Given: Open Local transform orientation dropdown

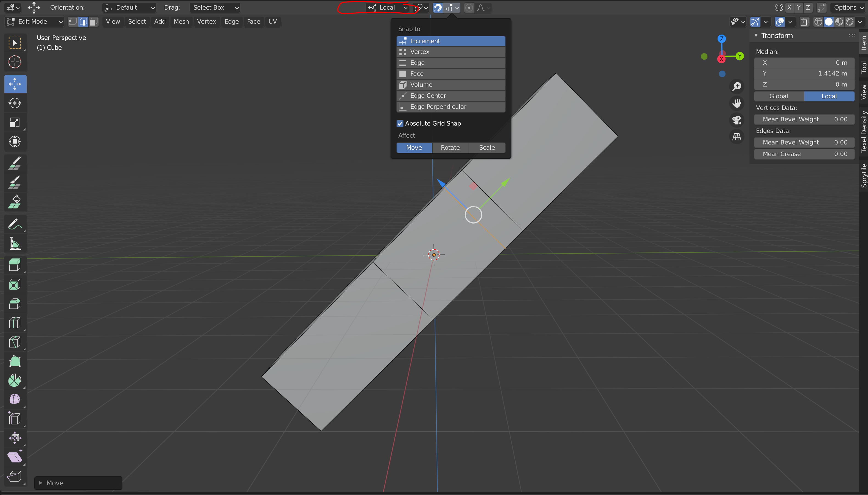Looking at the screenshot, I should [388, 7].
